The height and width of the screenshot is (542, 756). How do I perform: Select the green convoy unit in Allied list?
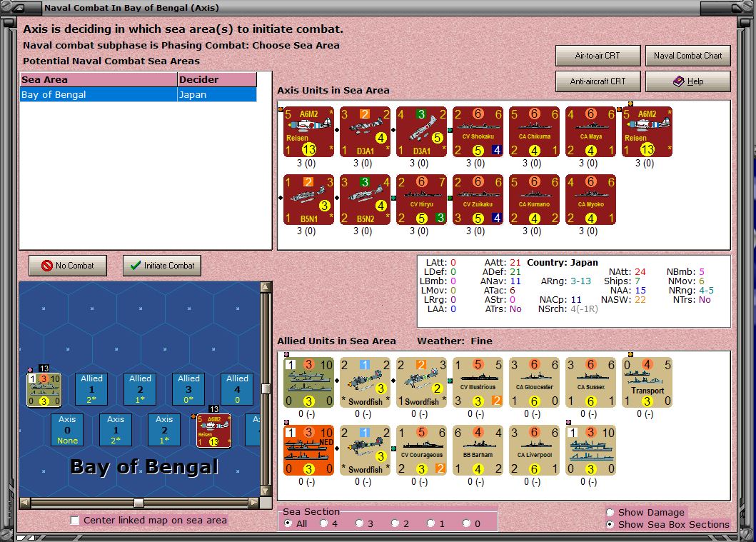click(x=308, y=382)
